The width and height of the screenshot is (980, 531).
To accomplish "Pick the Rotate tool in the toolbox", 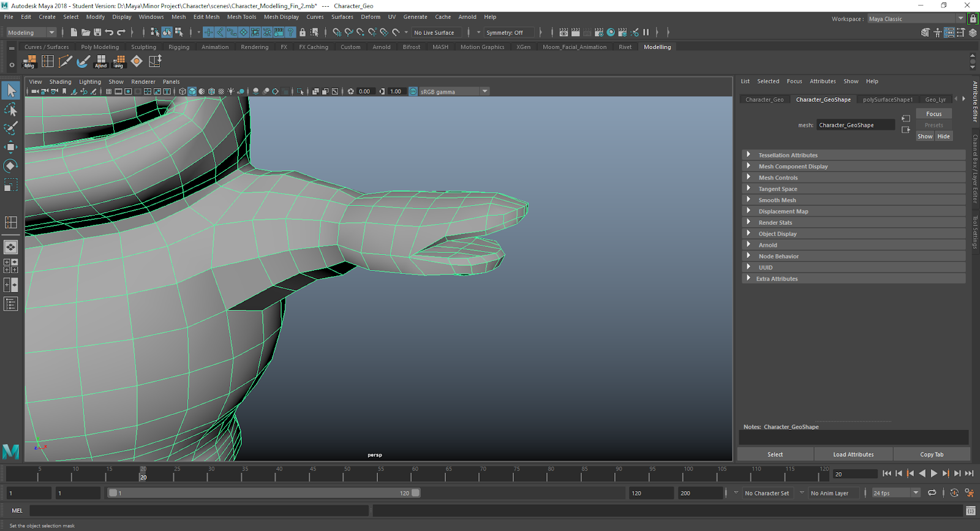I will pos(10,166).
